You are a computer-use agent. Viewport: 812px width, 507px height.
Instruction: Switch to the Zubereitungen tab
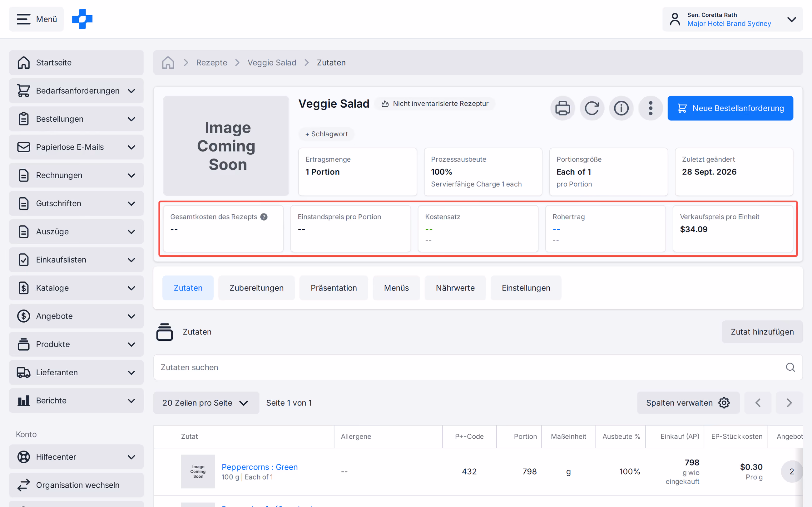256,288
